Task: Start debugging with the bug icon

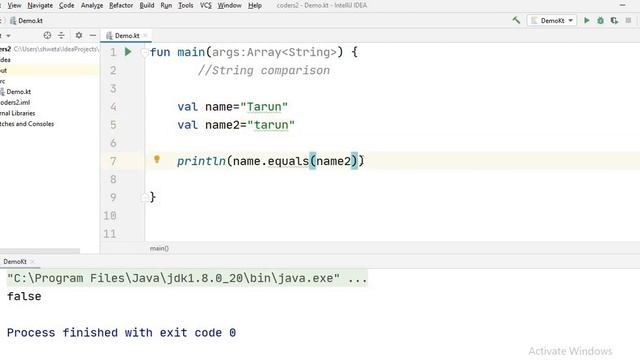Action: pos(600,20)
